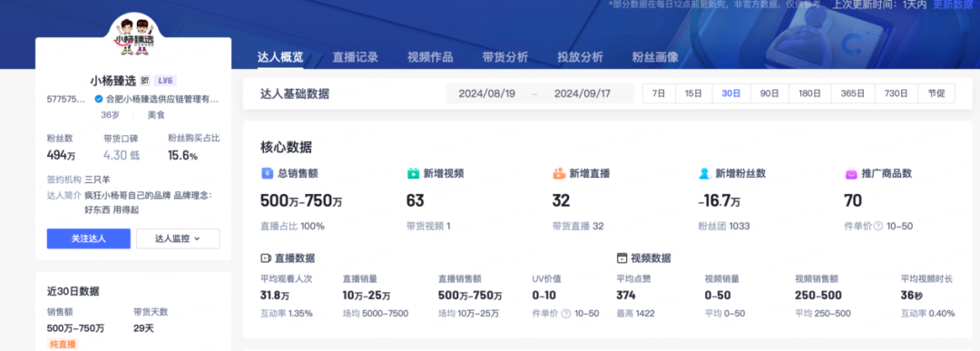The width and height of the screenshot is (980, 351).
Task: Switch to the 粉丝画像 tab
Action: point(655,57)
